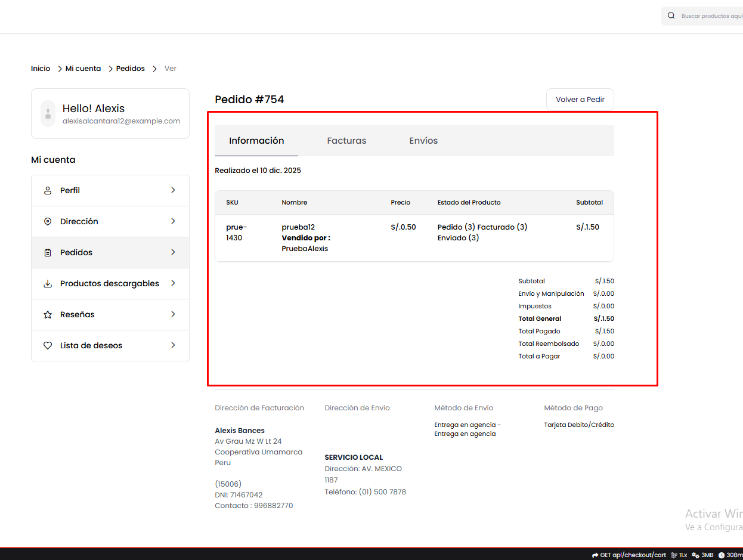Go to Inicio in the breadcrumb
The height and width of the screenshot is (560, 743).
pos(41,69)
